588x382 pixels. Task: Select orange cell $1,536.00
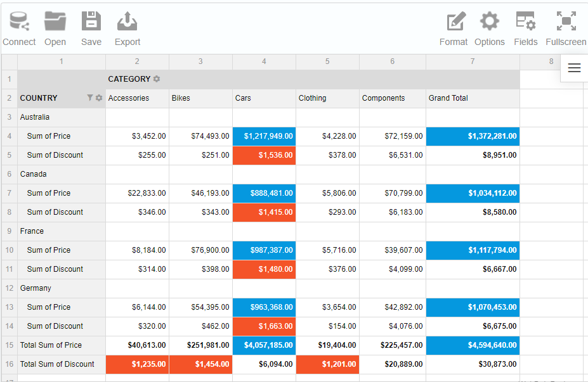coord(264,155)
